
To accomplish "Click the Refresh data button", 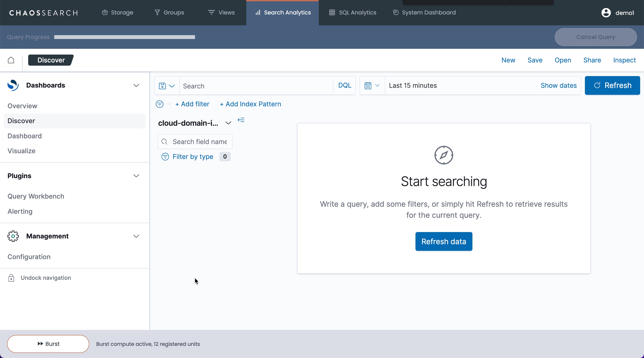I will (x=443, y=241).
